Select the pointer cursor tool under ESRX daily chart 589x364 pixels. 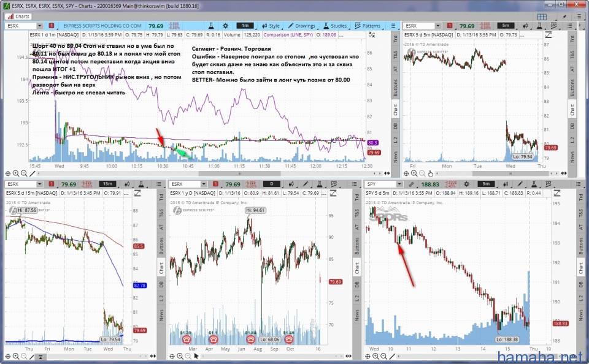coord(196,356)
